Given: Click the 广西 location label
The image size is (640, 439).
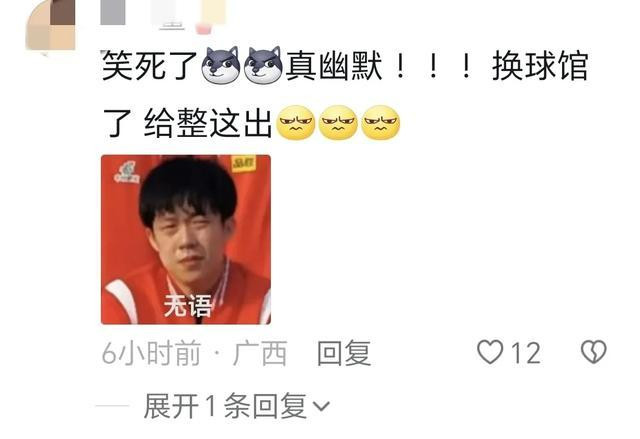Looking at the screenshot, I should [x=260, y=353].
